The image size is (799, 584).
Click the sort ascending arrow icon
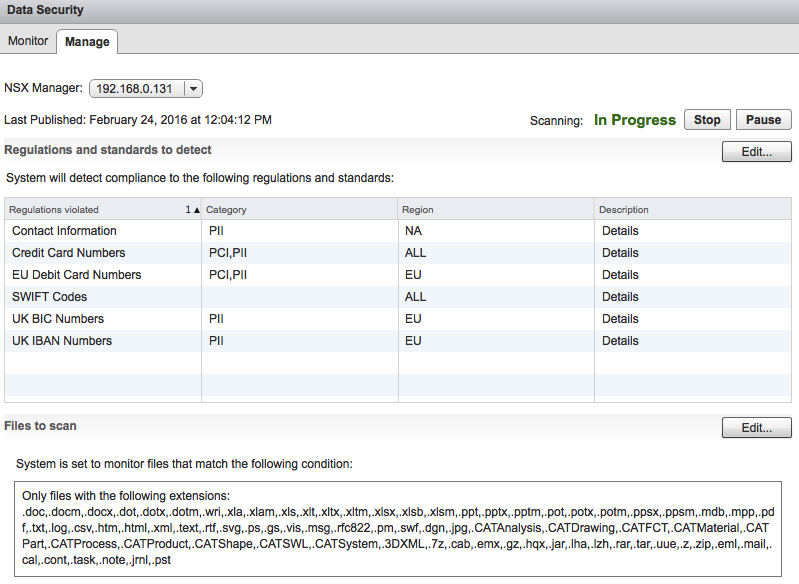(x=197, y=210)
